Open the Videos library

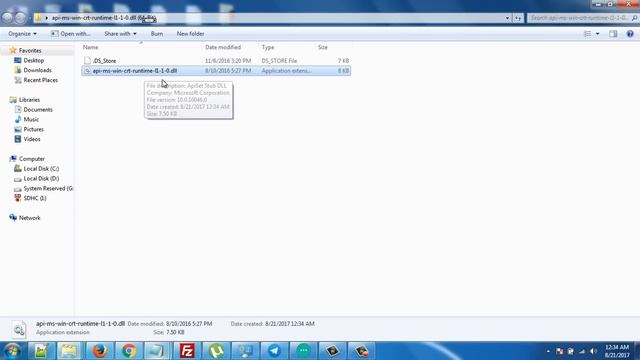[x=32, y=139]
